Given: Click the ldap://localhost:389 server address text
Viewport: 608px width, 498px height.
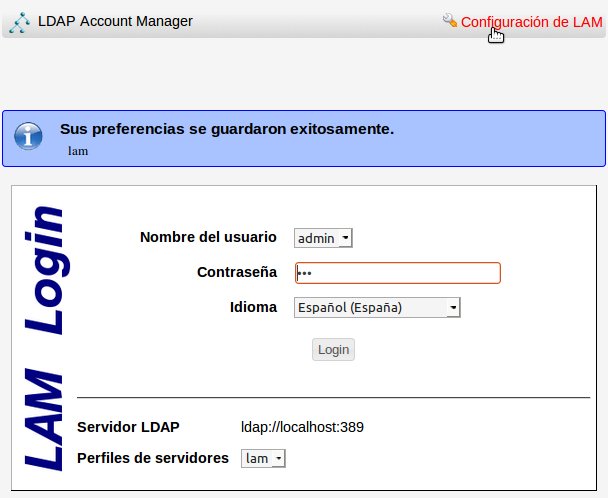Looking at the screenshot, I should pos(302,427).
